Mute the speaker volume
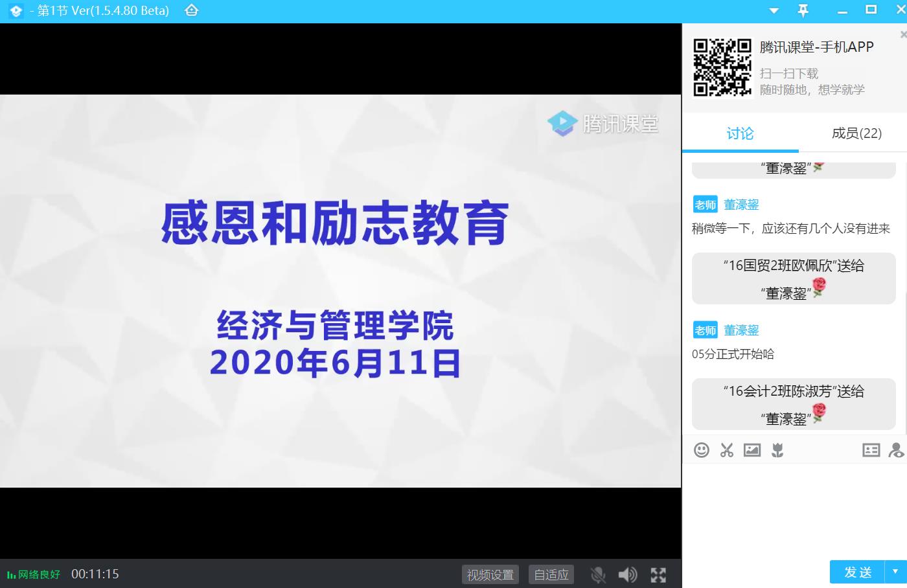The image size is (907, 588). point(627,574)
